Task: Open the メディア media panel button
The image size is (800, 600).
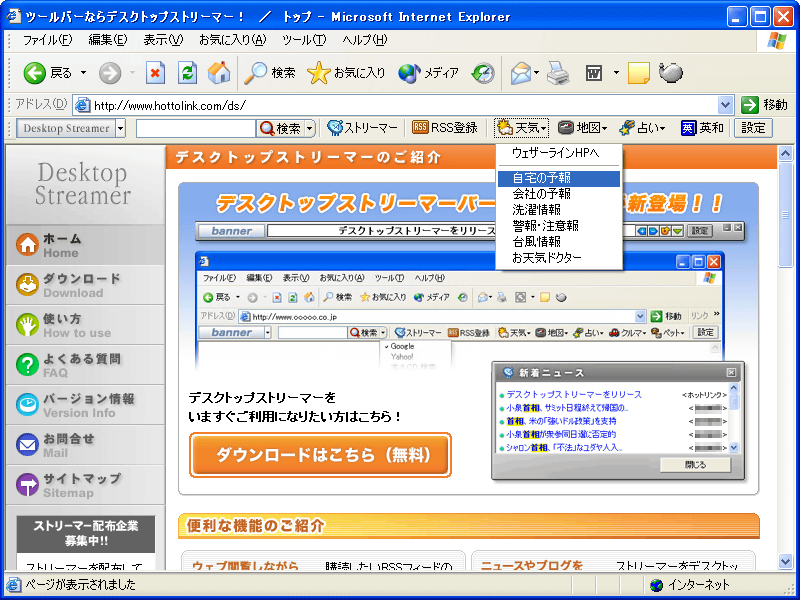Action: click(x=428, y=73)
